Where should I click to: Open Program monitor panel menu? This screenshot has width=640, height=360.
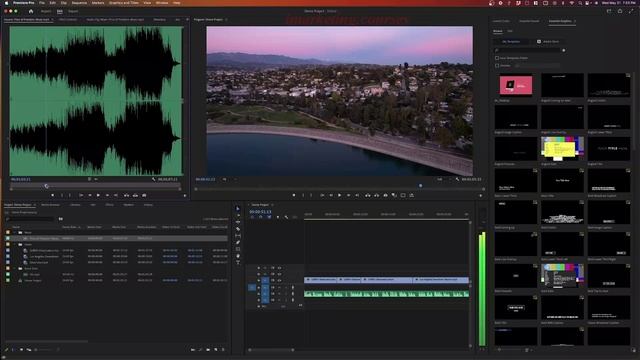tap(227, 20)
